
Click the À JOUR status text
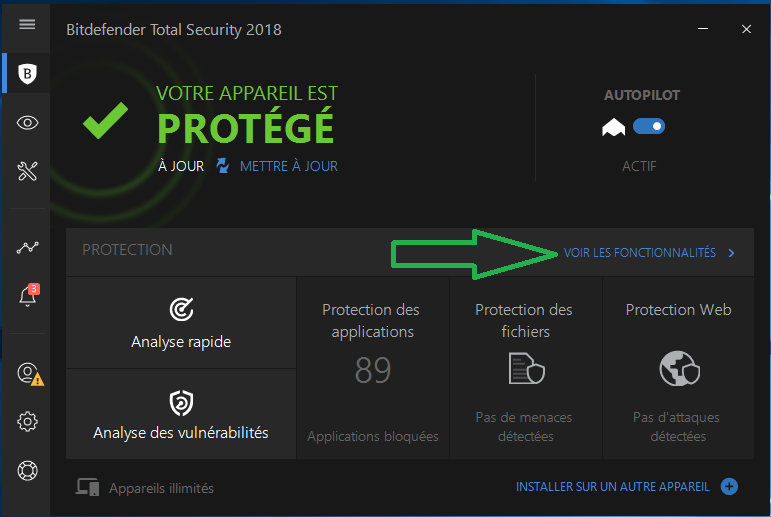(x=181, y=166)
